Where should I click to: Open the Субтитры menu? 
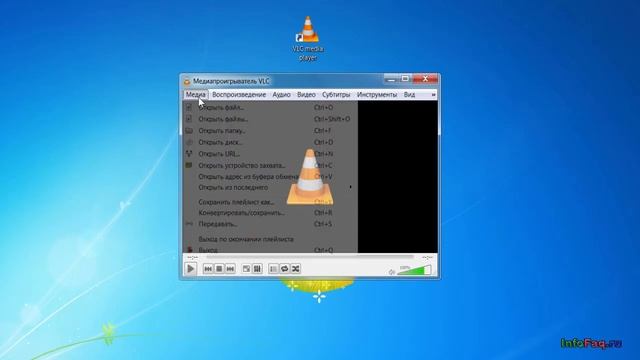click(336, 94)
